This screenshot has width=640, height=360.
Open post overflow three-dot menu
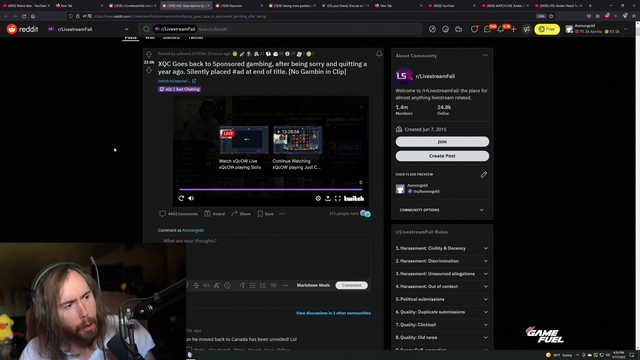pos(282,213)
